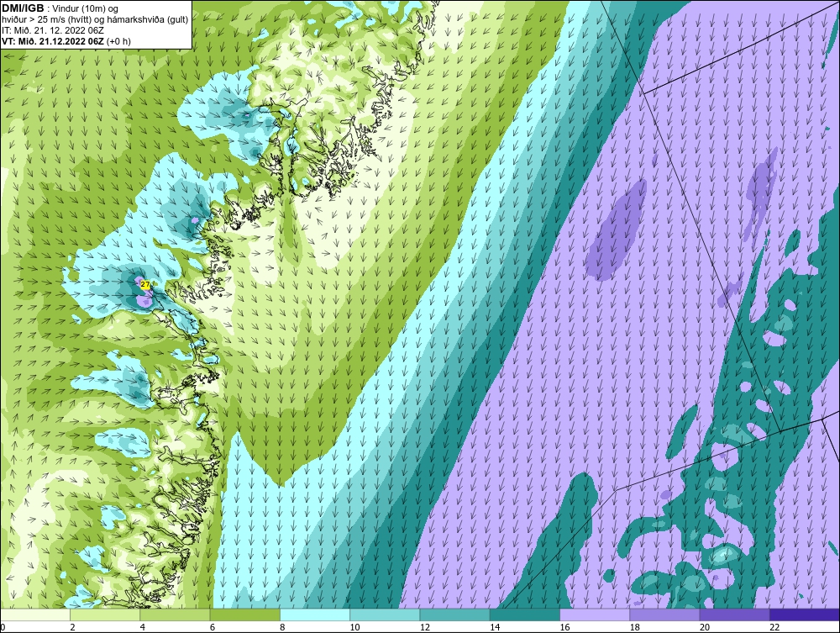Click the 'VT: Mið. 21.12.2022 06Z (+0 h)' line
Image resolution: width=840 pixels, height=633 pixels.
[66, 41]
